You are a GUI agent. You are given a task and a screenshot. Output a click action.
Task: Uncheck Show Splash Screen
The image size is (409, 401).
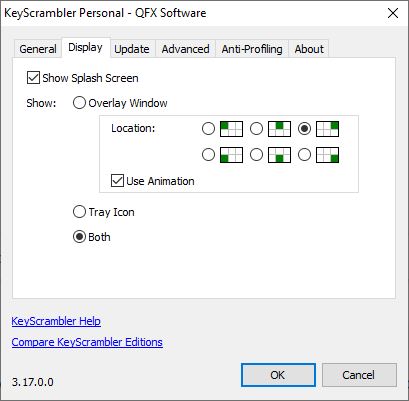coord(33,78)
